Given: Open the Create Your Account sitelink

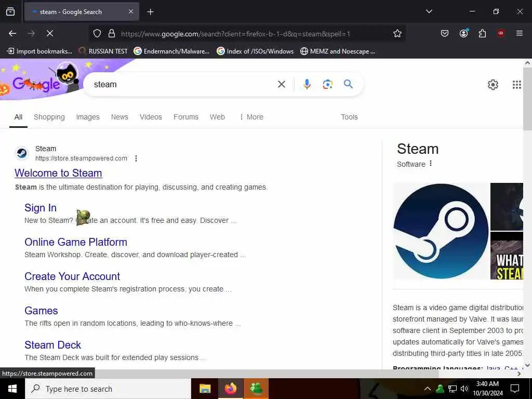Looking at the screenshot, I should (x=72, y=276).
